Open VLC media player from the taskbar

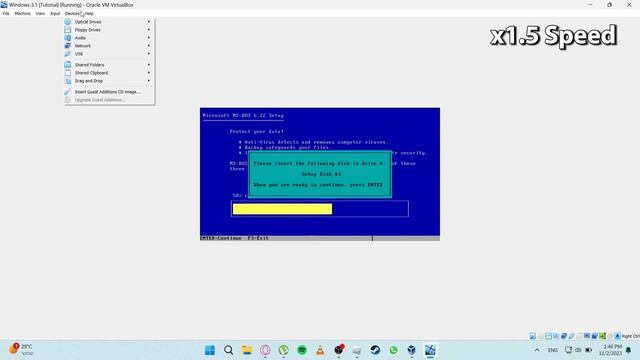320,350
